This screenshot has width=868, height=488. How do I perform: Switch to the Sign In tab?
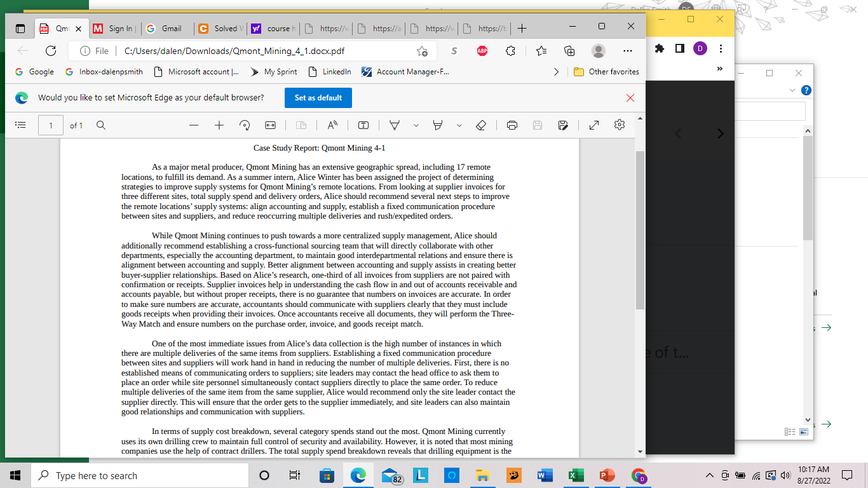pyautogui.click(x=113, y=29)
